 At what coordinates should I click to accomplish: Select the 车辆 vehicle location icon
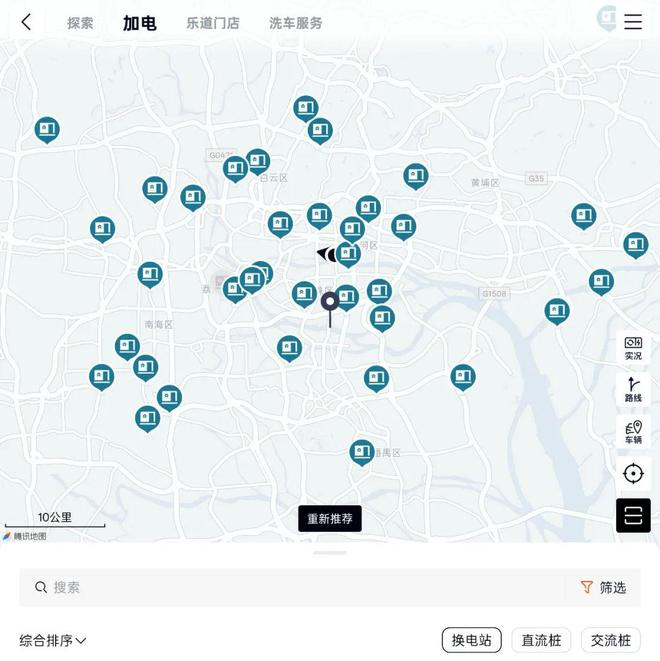633,432
